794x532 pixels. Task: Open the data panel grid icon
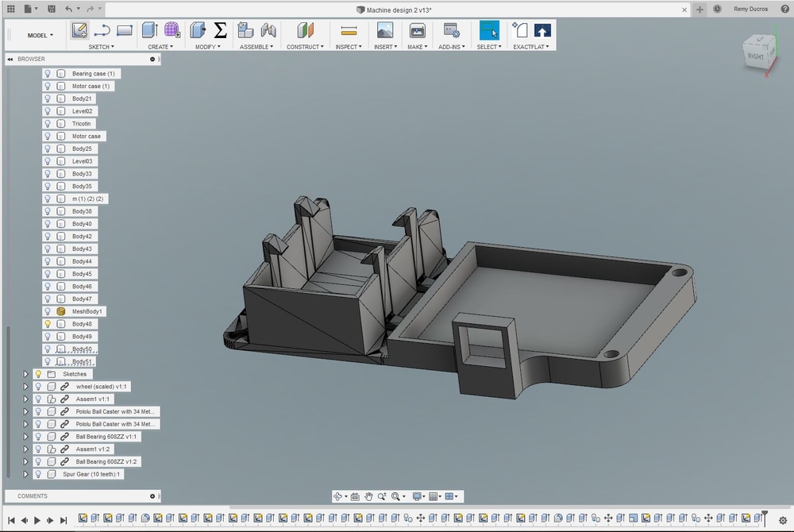(10, 9)
